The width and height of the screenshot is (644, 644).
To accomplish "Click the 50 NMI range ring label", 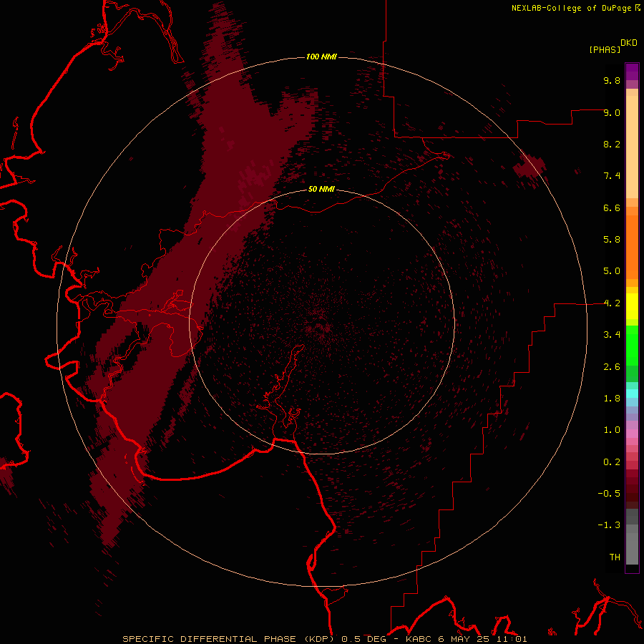I will tap(321, 190).
